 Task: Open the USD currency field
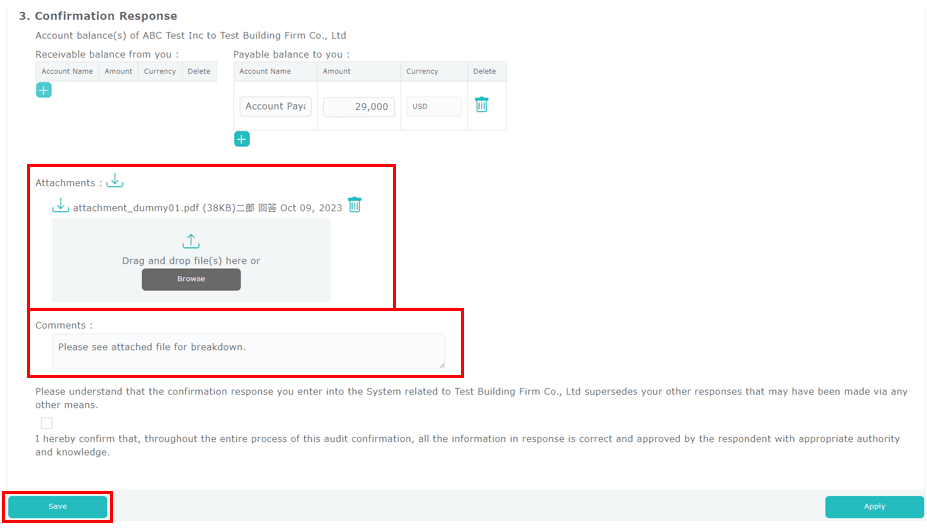pyautogui.click(x=434, y=106)
